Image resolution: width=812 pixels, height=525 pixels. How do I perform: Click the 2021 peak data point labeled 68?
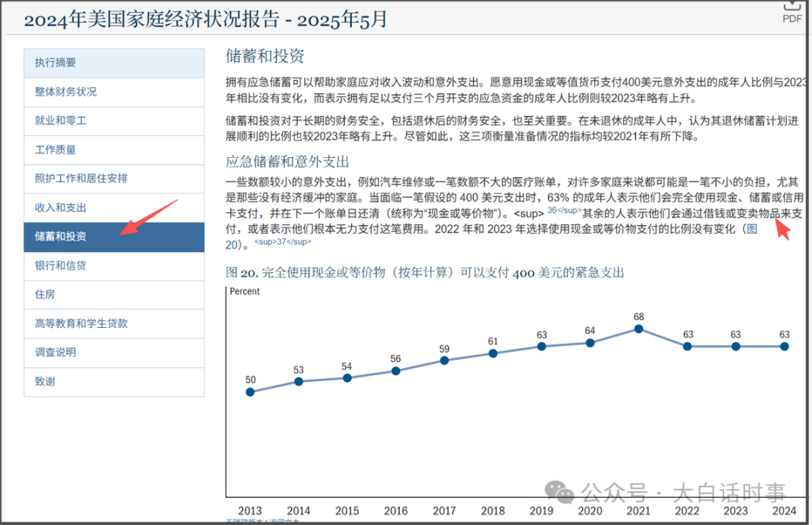coord(638,329)
